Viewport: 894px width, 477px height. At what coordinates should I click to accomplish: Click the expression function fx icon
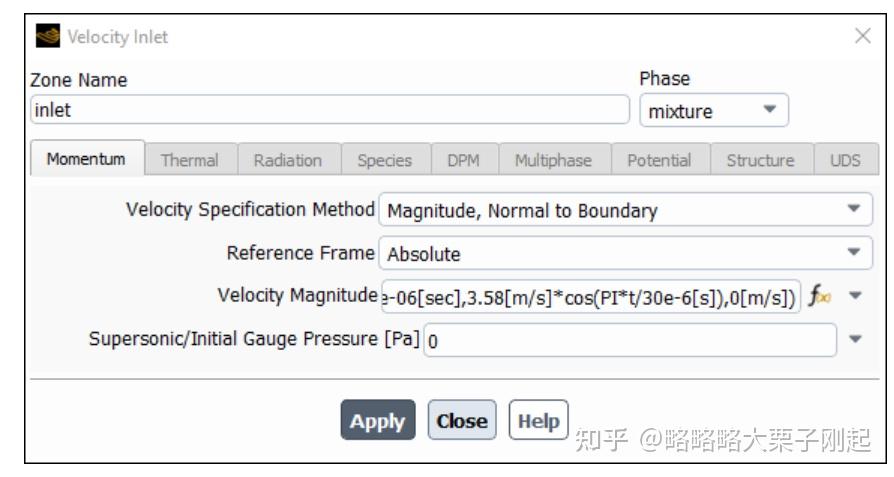tap(820, 296)
